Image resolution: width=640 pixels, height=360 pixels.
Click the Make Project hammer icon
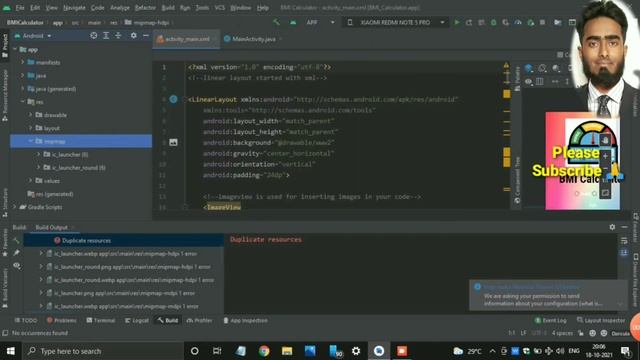(276, 22)
